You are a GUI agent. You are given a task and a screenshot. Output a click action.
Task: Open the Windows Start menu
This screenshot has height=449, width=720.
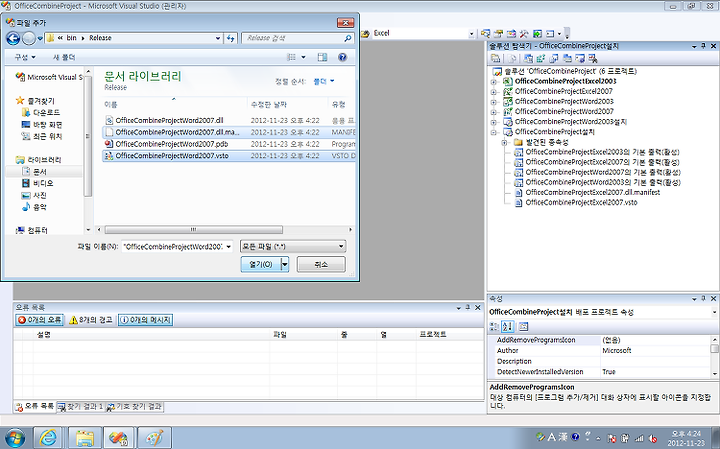click(14, 438)
